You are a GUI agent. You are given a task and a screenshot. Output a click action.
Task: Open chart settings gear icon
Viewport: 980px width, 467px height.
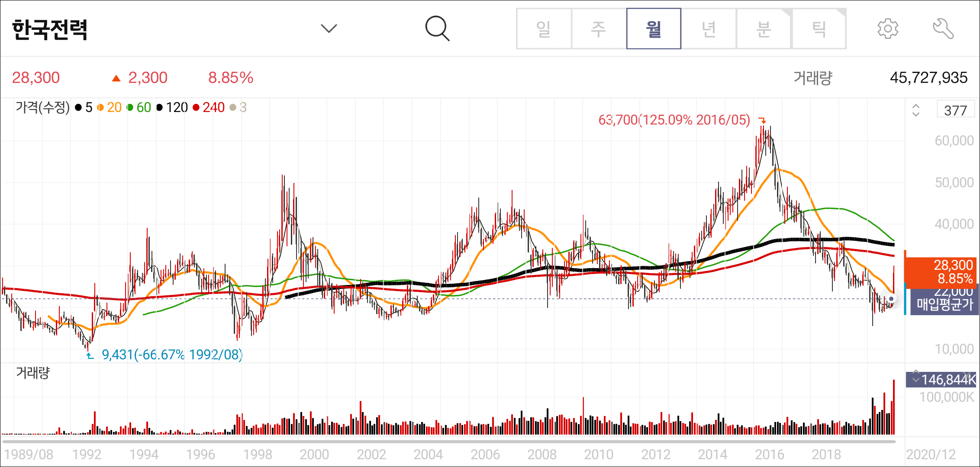[x=888, y=29]
